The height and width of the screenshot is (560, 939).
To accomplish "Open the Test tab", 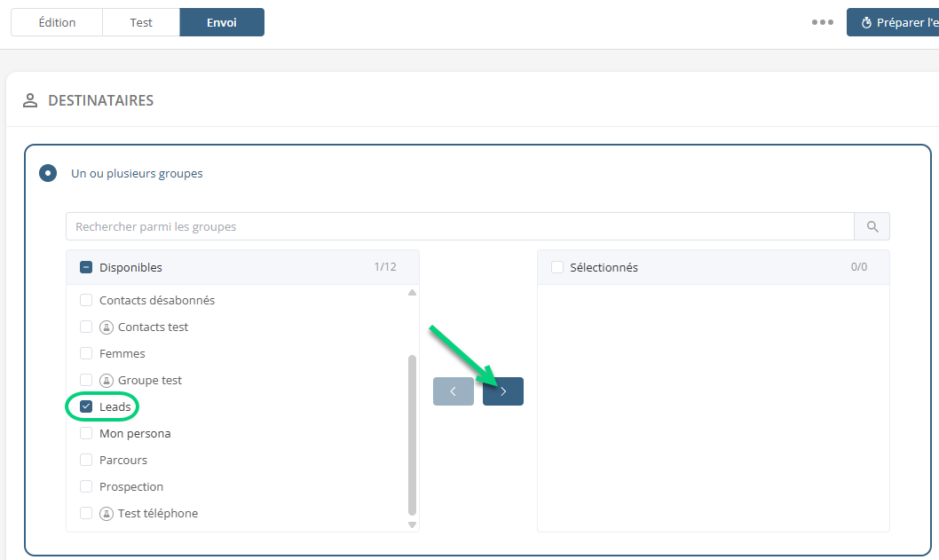I will (x=141, y=22).
